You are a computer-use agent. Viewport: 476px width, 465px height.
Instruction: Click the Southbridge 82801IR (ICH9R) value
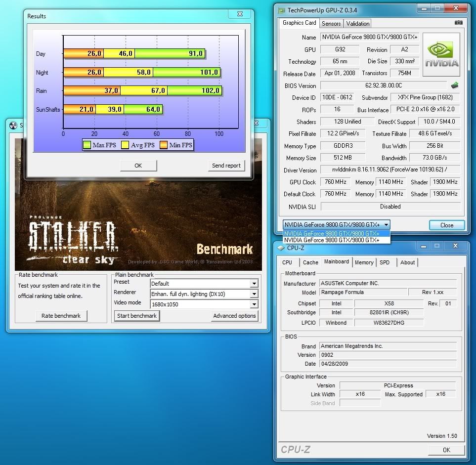[x=389, y=313]
